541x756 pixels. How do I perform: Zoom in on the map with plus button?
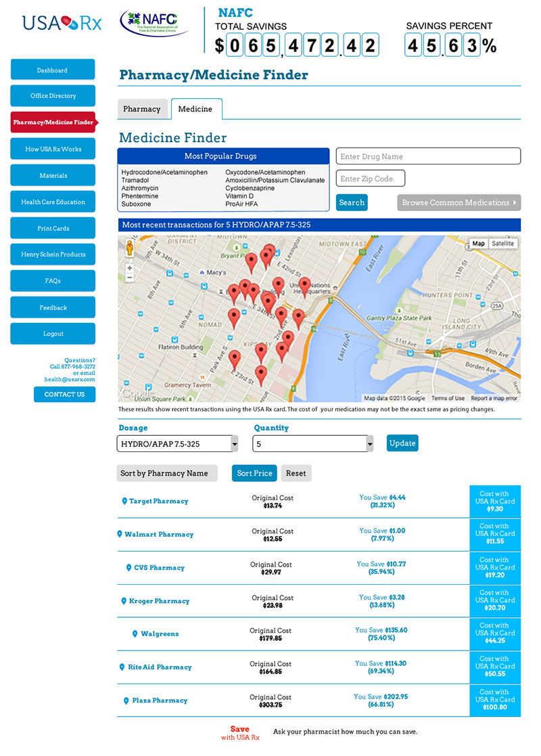point(130,268)
